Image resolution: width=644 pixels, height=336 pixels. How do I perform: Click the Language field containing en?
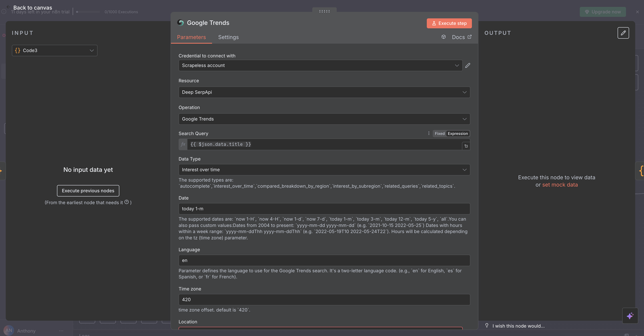tap(324, 260)
